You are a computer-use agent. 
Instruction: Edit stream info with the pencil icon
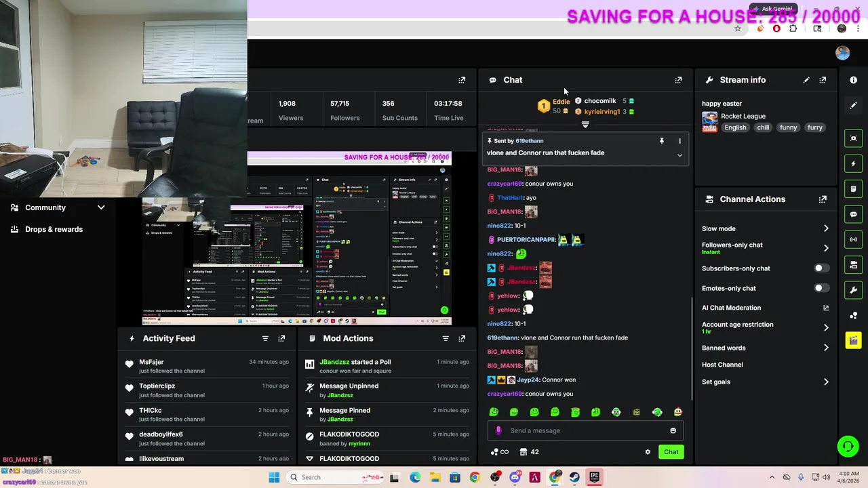(806, 80)
